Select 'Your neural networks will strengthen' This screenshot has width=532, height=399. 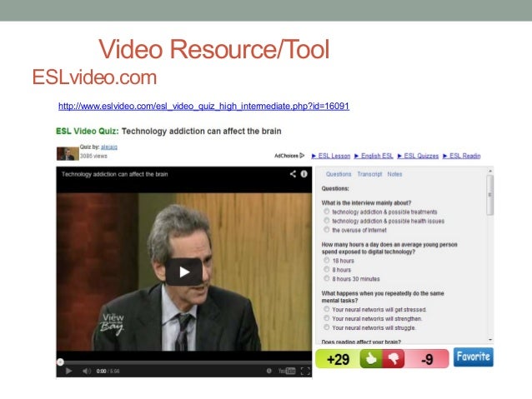[x=326, y=318]
